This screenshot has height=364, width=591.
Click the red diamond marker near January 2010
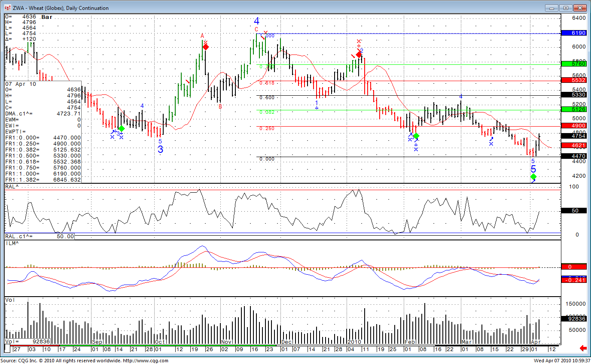(359, 55)
